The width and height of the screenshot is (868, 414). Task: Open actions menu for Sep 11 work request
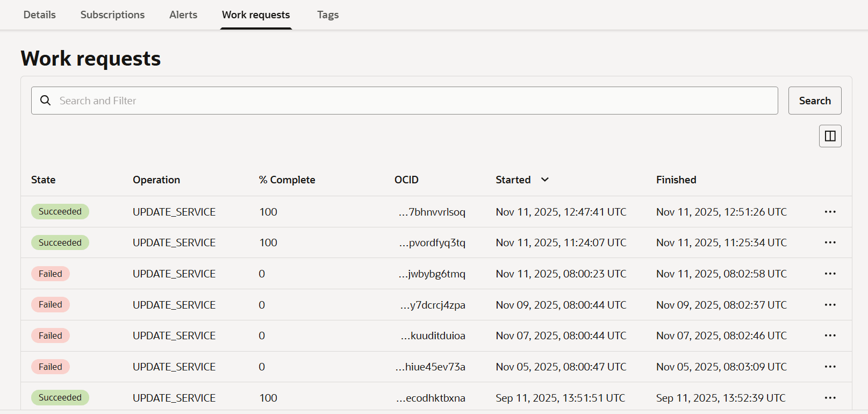[x=830, y=398]
